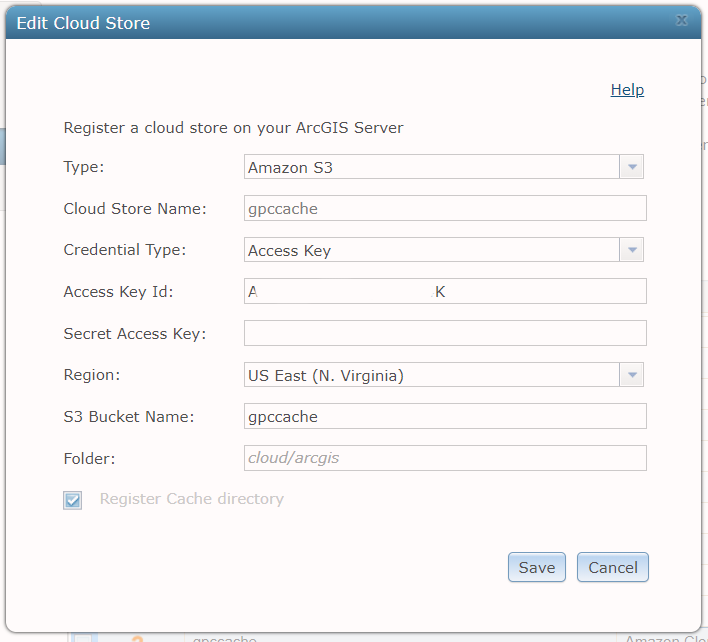Click the Register Cache directory label
This screenshot has height=642, width=708.
191,499
